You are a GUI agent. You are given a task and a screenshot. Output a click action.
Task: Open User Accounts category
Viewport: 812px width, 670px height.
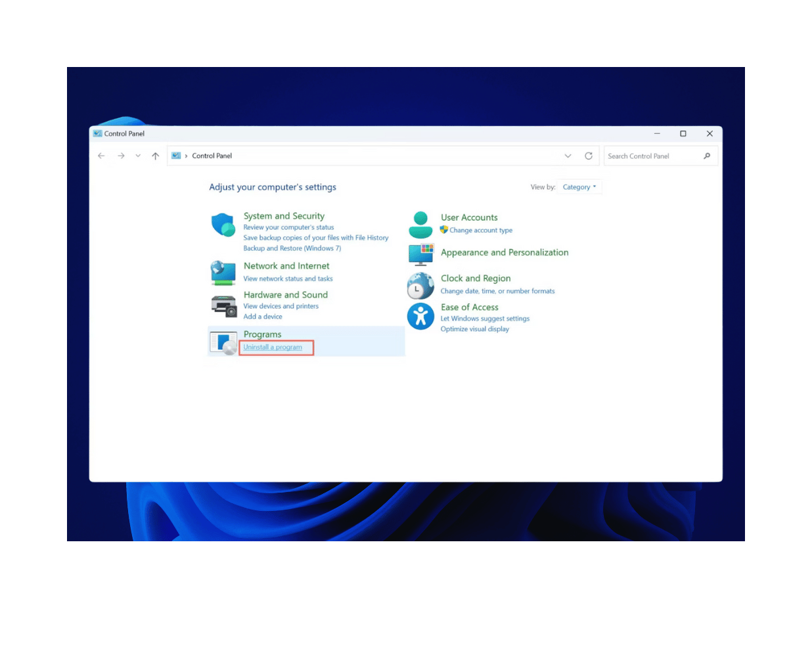(x=469, y=217)
